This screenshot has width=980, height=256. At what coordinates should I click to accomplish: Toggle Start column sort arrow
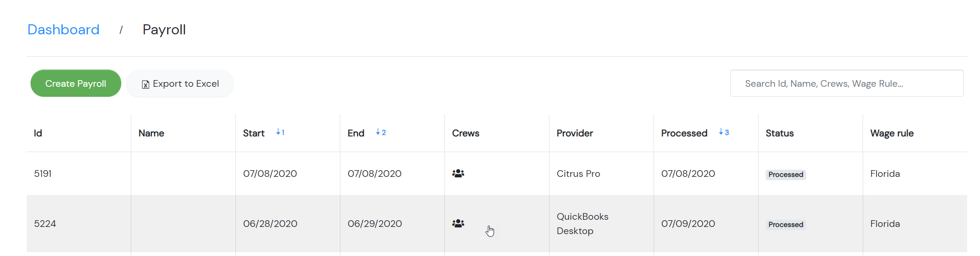point(280,133)
